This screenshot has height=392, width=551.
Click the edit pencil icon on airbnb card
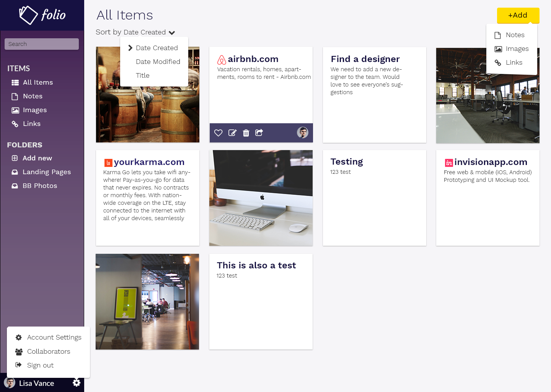coord(232,133)
